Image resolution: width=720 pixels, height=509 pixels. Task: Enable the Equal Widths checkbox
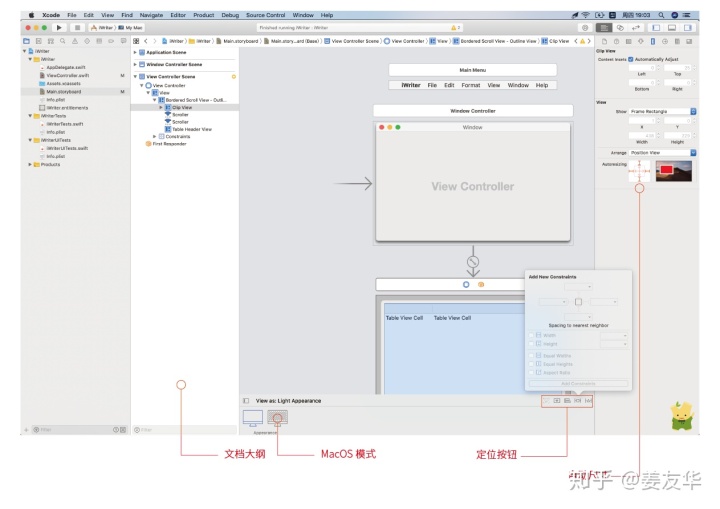pyautogui.click(x=531, y=356)
